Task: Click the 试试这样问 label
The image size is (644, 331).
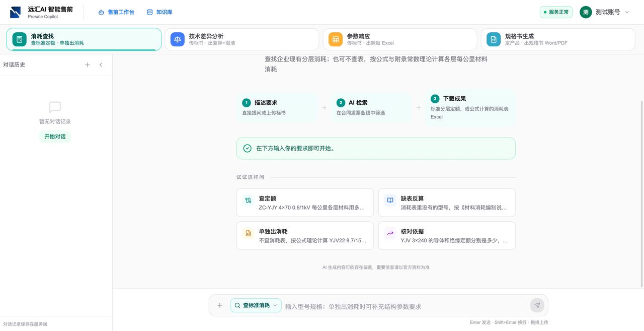Action: (x=250, y=177)
